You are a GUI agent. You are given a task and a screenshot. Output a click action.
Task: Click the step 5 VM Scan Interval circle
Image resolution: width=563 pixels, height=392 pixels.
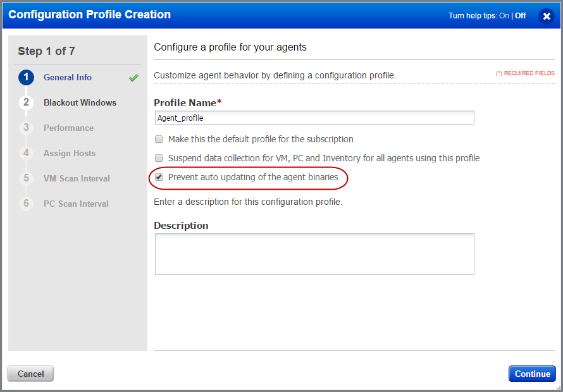pyautogui.click(x=26, y=178)
